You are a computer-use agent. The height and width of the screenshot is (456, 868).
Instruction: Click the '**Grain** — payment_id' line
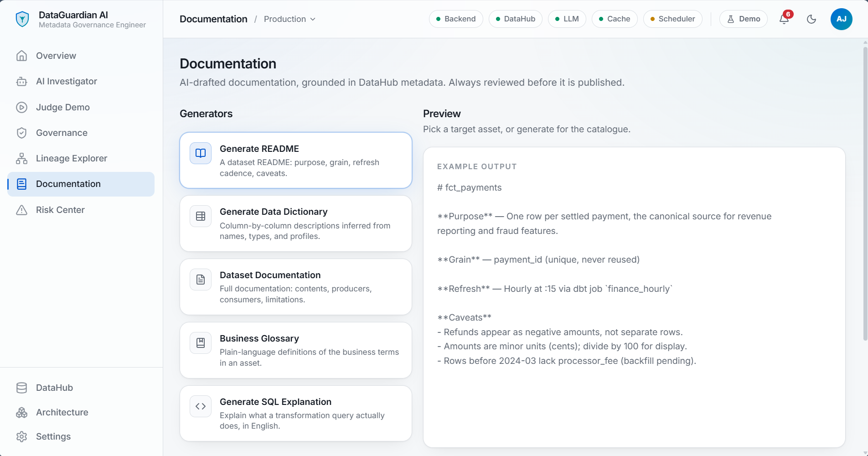[538, 259]
